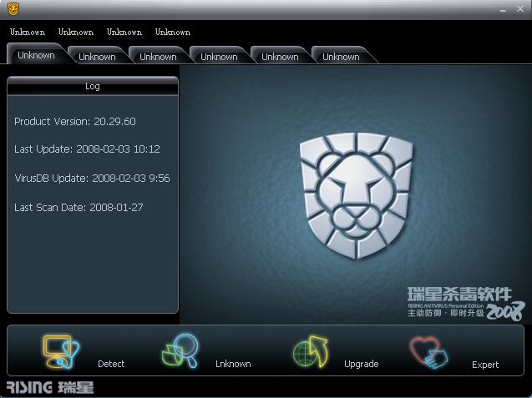Click the Expert heart-and-hand icon

pos(429,352)
